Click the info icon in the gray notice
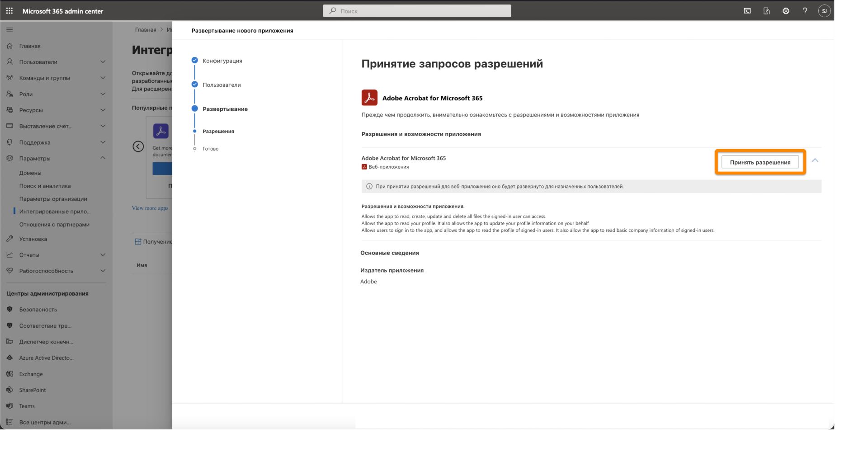 369,186
